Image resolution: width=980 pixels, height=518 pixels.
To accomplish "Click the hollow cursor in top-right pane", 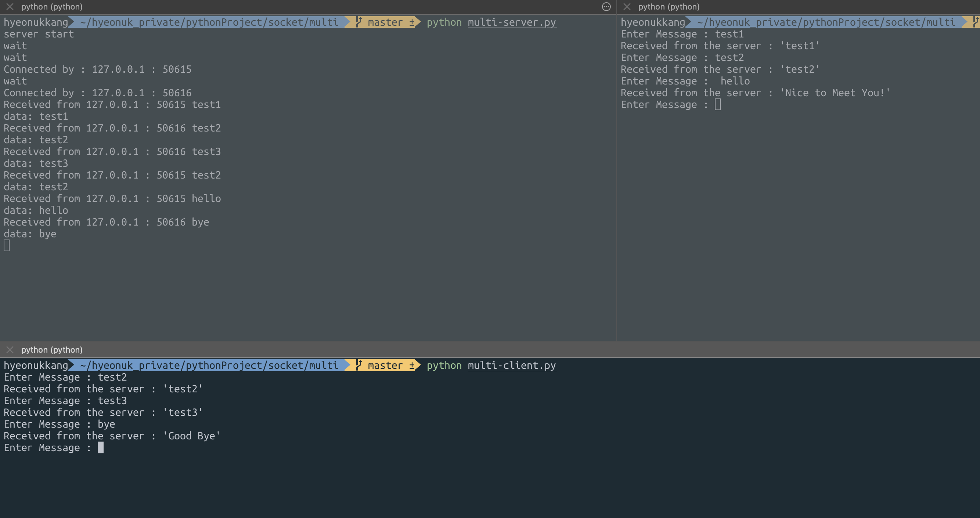I will click(x=717, y=105).
